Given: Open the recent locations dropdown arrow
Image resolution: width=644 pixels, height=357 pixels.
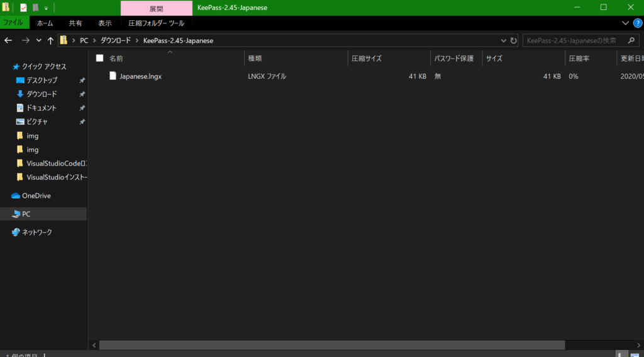Looking at the screenshot, I should (39, 40).
